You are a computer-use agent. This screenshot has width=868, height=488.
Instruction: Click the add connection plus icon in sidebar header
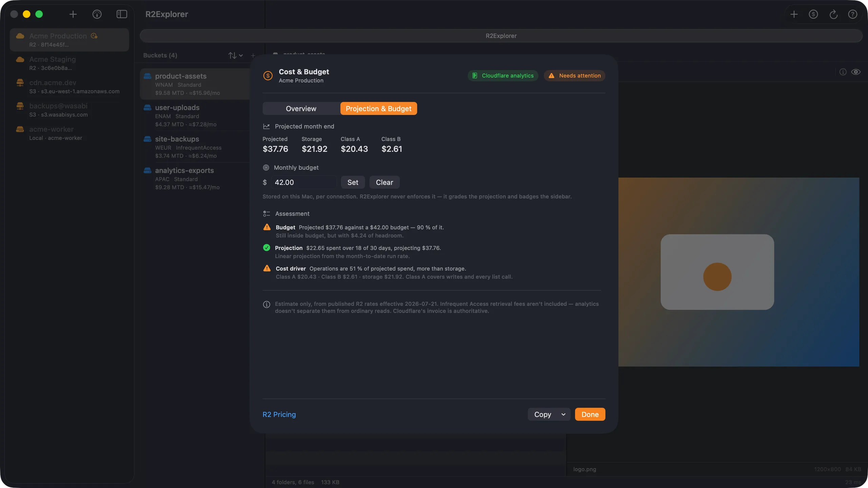(73, 14)
